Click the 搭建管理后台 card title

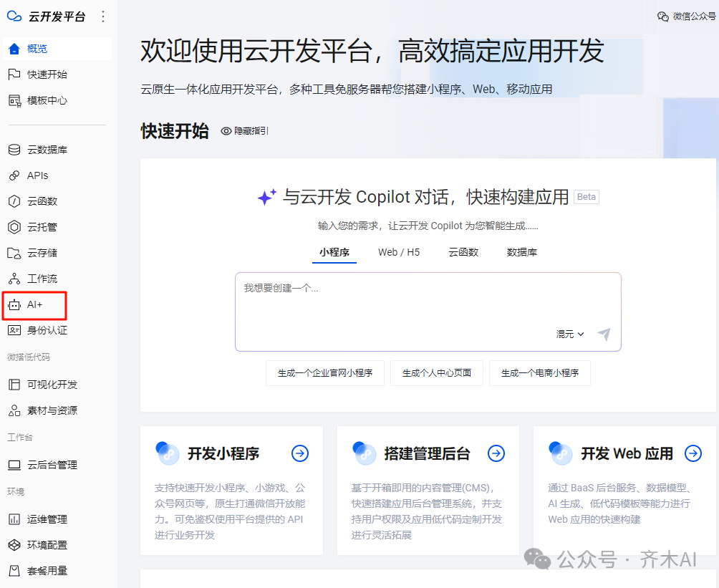click(427, 453)
